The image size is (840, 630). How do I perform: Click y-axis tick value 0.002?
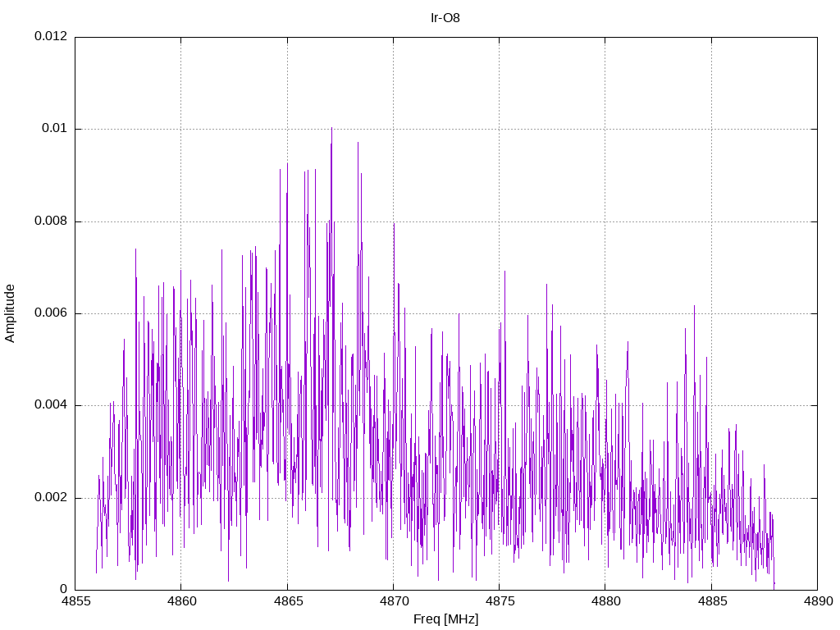click(x=51, y=497)
